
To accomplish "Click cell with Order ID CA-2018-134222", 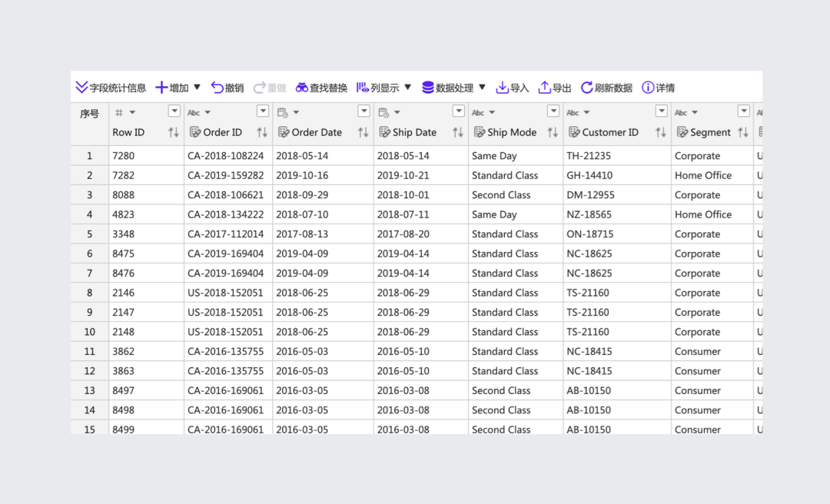I will [225, 214].
